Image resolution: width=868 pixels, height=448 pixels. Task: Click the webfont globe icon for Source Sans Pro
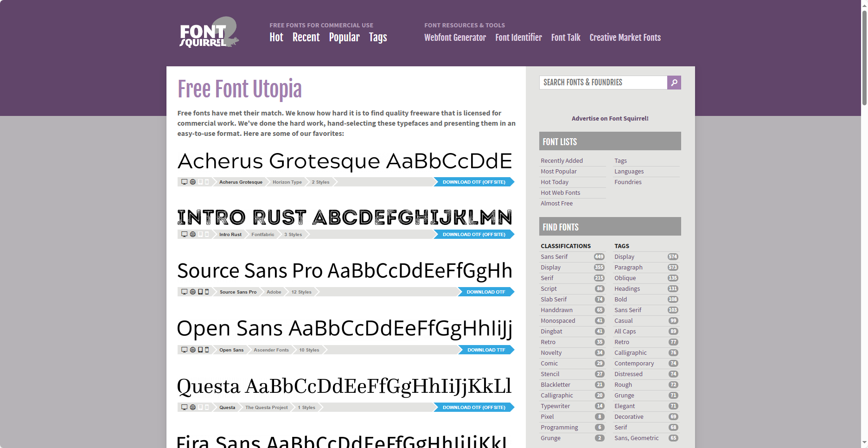[192, 292]
